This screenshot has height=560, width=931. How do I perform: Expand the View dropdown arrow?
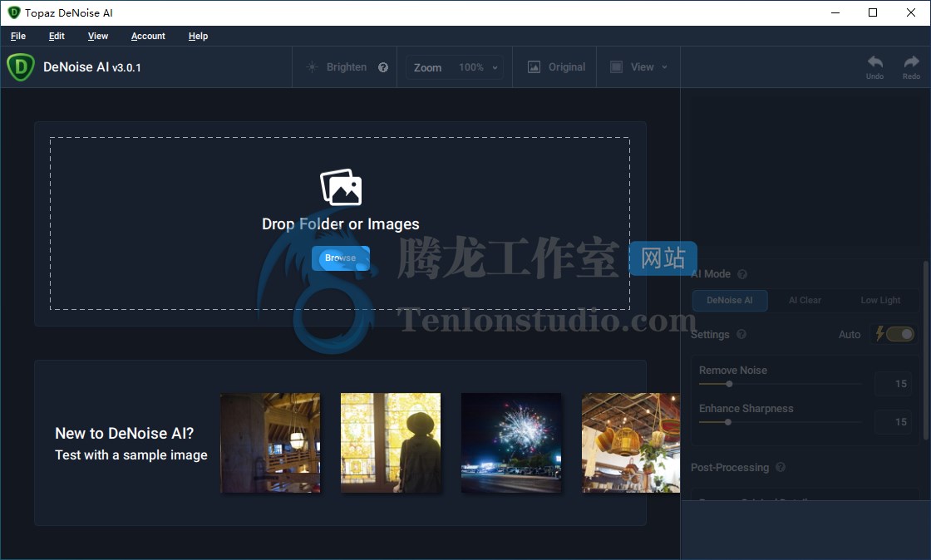(x=664, y=67)
